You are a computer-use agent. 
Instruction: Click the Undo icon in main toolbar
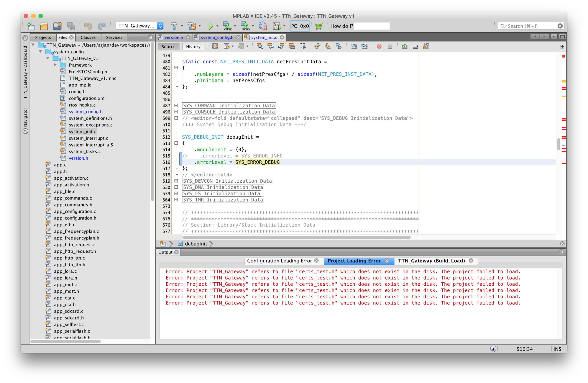[x=88, y=26]
